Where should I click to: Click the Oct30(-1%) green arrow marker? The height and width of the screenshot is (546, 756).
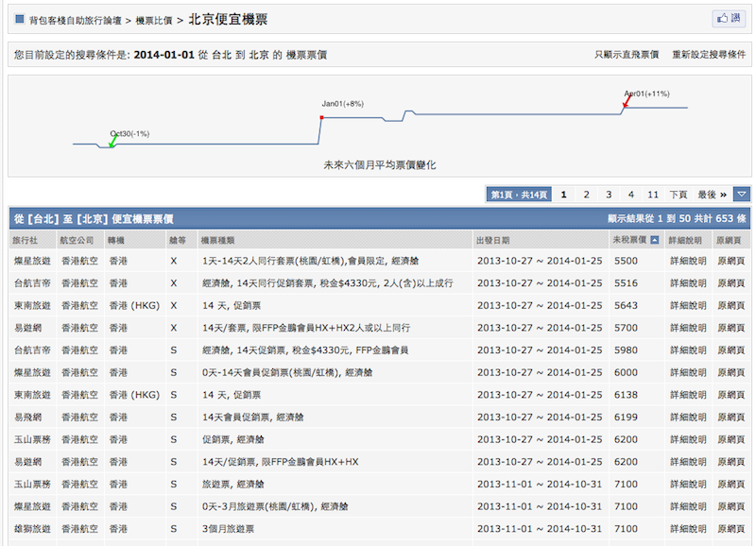[113, 142]
